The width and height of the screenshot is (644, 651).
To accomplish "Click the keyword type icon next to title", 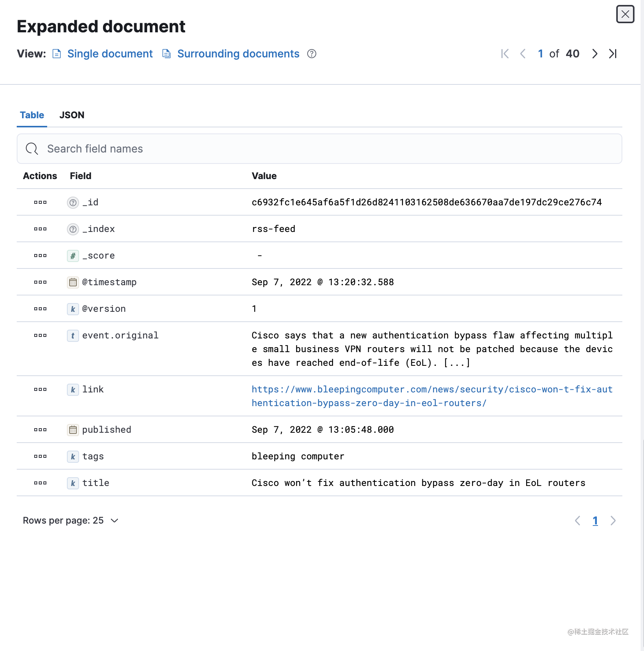I will pos(73,483).
